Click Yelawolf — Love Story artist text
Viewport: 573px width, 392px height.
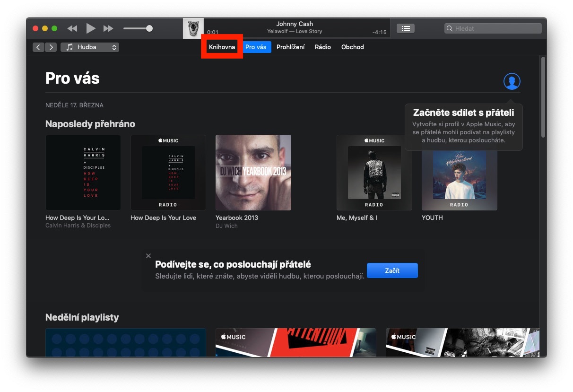click(295, 31)
